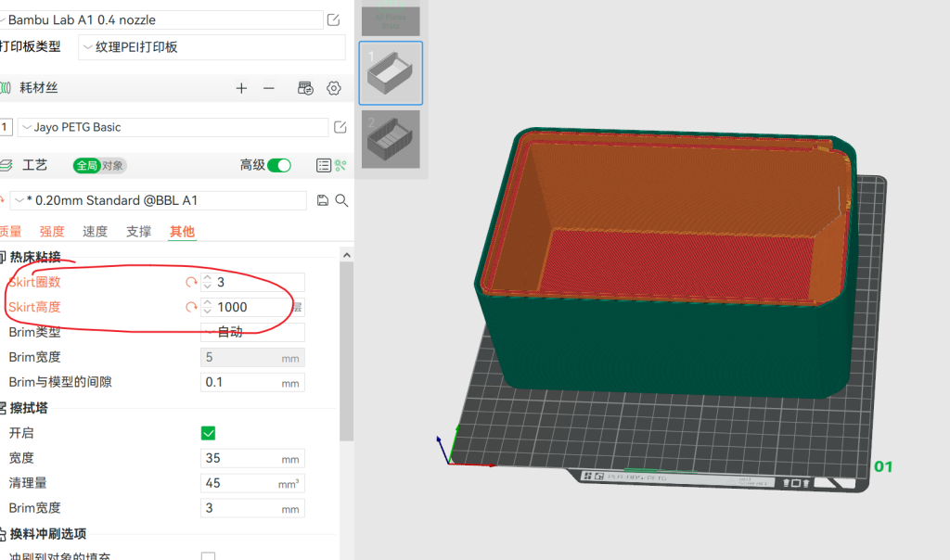Image resolution: width=950 pixels, height=560 pixels.
Task: Click the 清理量 45 field
Action: 252,483
